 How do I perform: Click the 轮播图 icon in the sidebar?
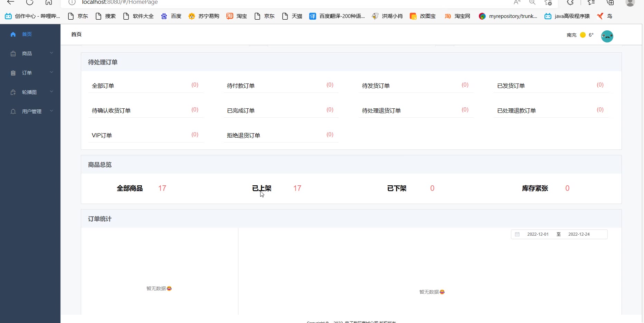13,92
